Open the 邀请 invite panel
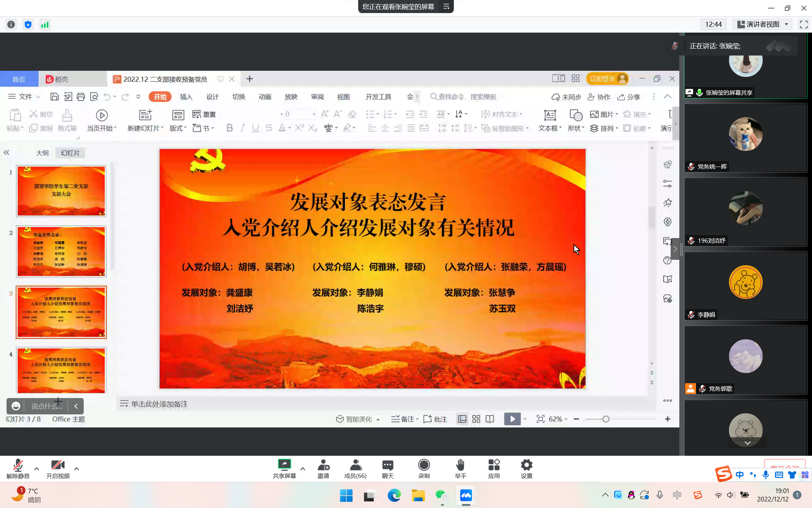This screenshot has height=508, width=812. [323, 469]
